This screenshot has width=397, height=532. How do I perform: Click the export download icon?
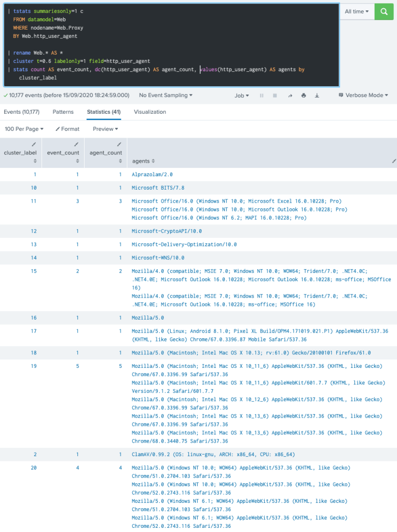point(317,96)
